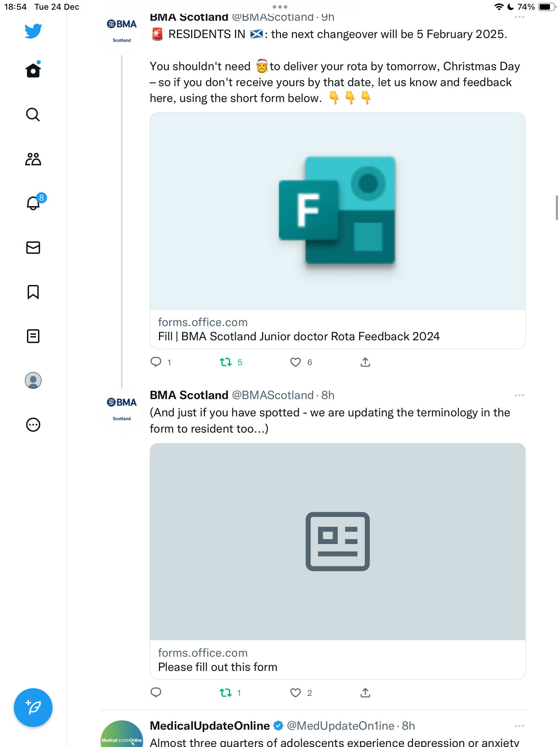Reply to the Rota Feedback tweet
This screenshot has width=560, height=747.
156,362
